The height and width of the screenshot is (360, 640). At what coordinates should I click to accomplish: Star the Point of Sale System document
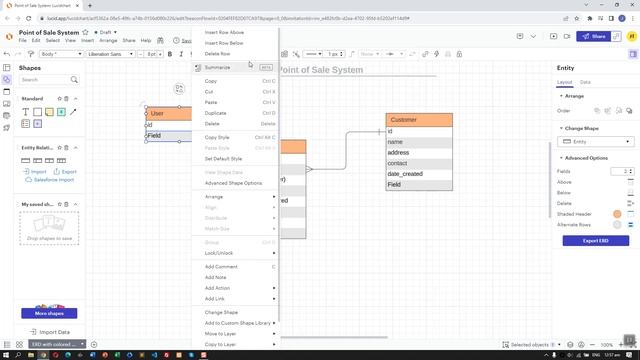coord(85,32)
